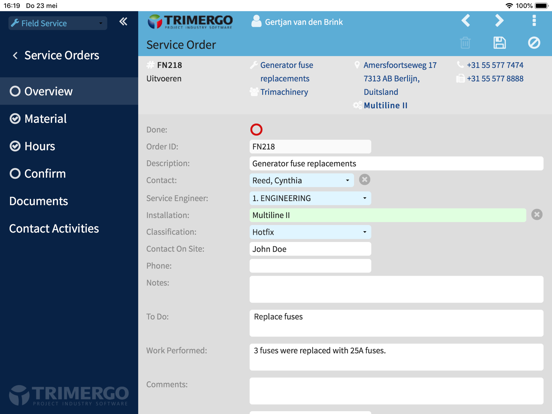Click the Wi-Fi icon in status bar
Image resolution: width=552 pixels, height=414 pixels.
point(509,6)
